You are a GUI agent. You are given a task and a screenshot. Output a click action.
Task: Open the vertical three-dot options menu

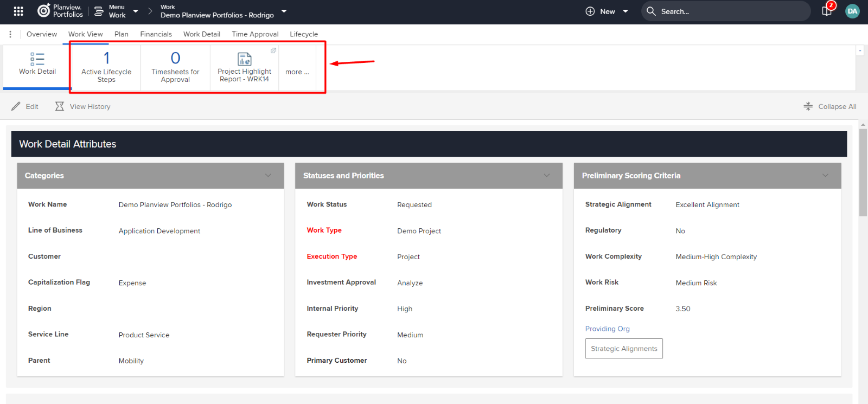[x=10, y=34]
